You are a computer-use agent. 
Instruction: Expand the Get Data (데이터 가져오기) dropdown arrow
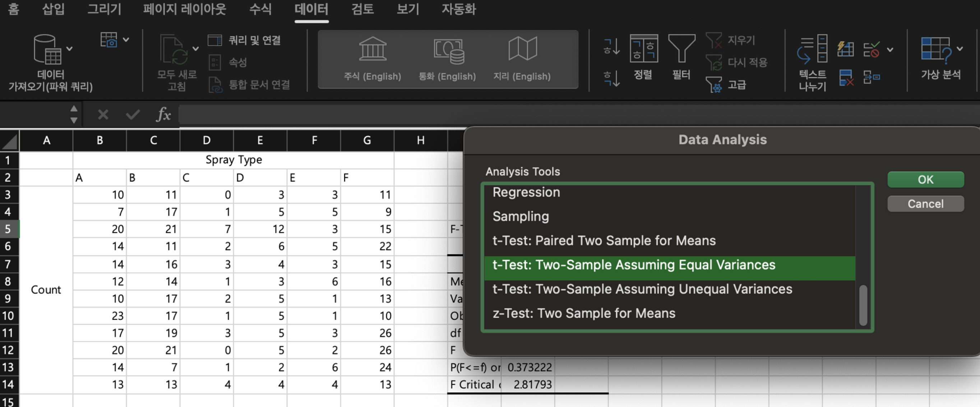point(70,49)
